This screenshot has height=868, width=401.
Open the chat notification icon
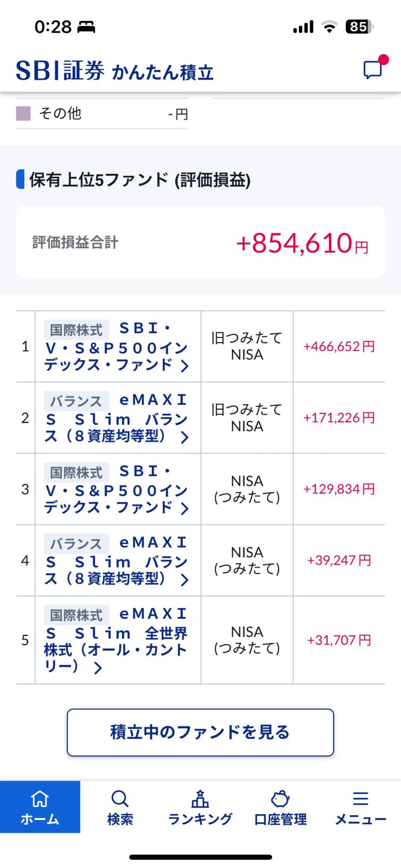(x=373, y=70)
